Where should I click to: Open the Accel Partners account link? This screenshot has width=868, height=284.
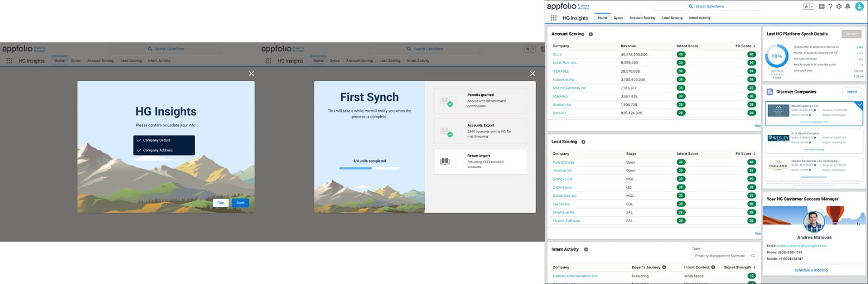tap(564, 63)
